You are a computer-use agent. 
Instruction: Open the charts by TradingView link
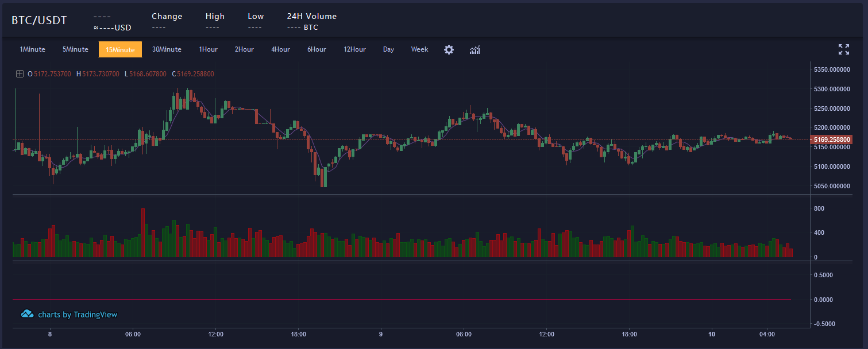coord(78,315)
